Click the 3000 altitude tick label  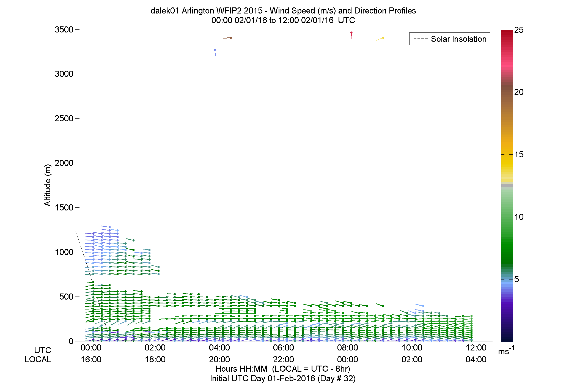64,74
